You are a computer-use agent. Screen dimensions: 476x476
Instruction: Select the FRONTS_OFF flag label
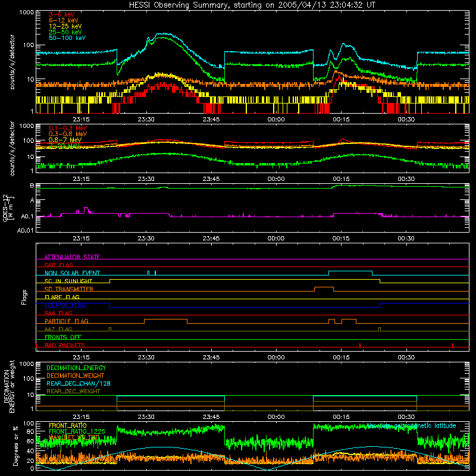pyautogui.click(x=63, y=337)
